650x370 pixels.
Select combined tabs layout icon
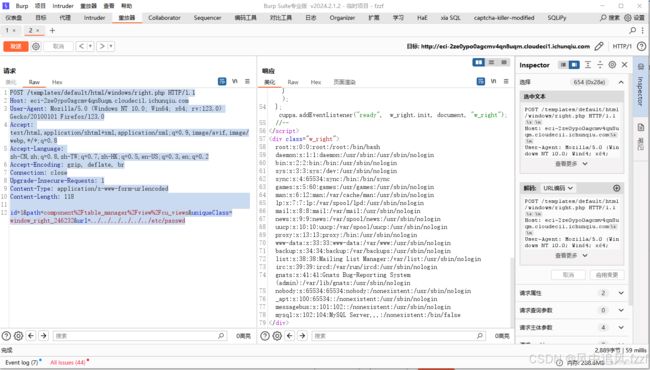tap(504, 62)
